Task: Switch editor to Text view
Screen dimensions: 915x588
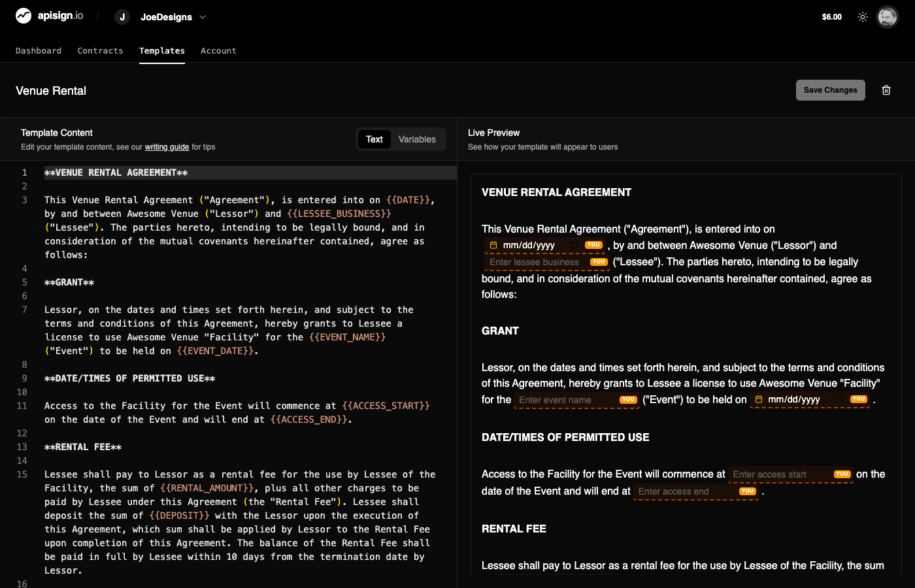Action: click(x=374, y=139)
